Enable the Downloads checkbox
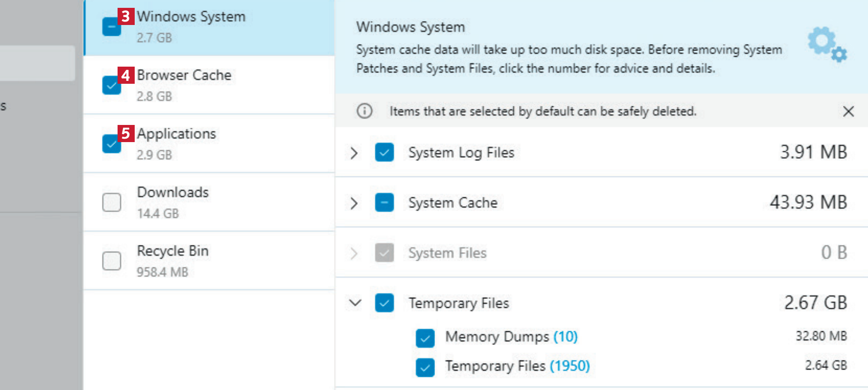Screen dimensions: 868x390 [112, 202]
